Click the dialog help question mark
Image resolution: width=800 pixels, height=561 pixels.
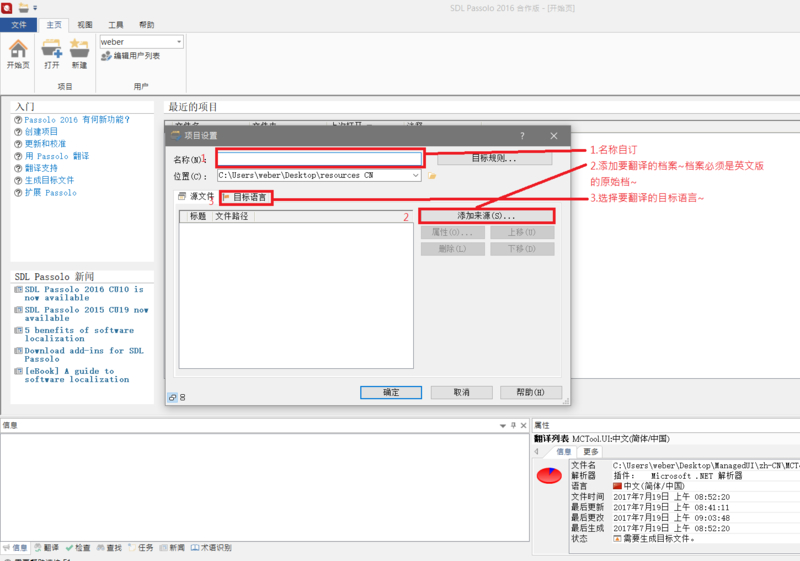pyautogui.click(x=522, y=136)
